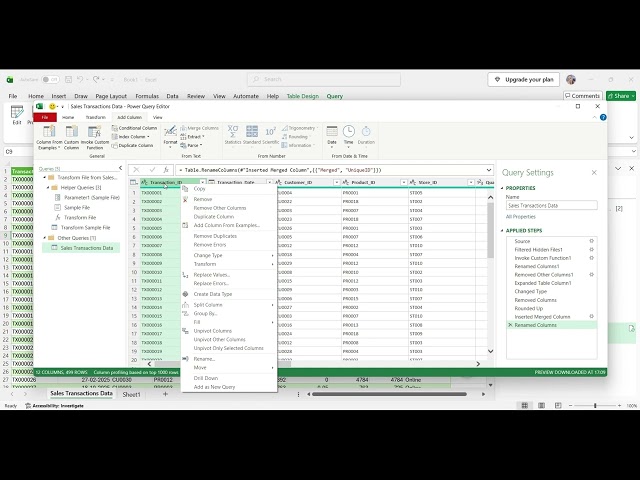The image size is (640, 480).
Task: Select Sales Transactions Data query
Action: pyautogui.click(x=82, y=248)
